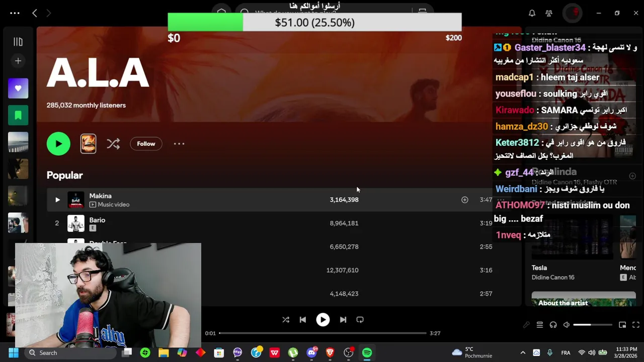Seek along the song progress bar
The height and width of the screenshot is (362, 644).
323,333
